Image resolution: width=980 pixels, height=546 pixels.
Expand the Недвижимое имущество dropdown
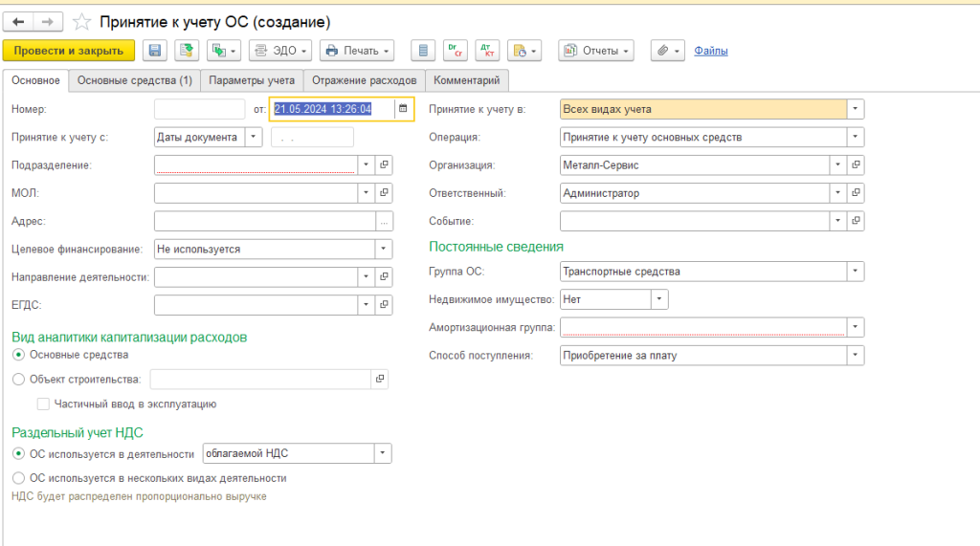tap(659, 299)
